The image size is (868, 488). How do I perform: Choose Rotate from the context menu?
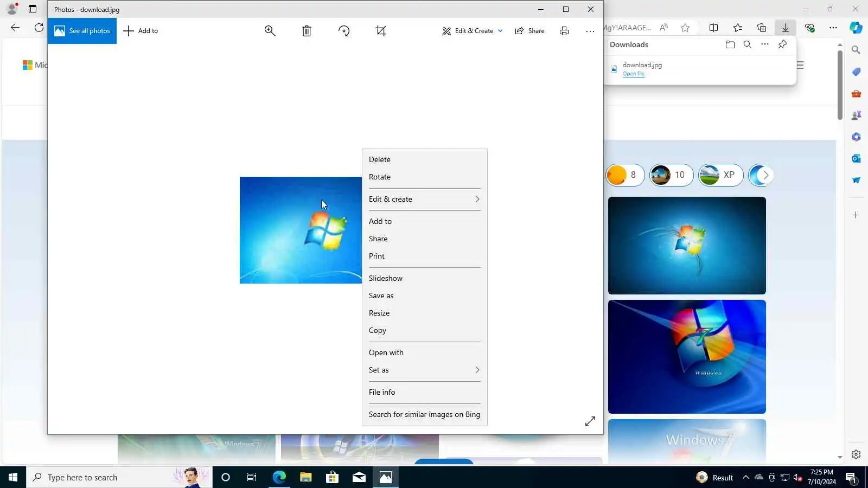[x=424, y=177]
